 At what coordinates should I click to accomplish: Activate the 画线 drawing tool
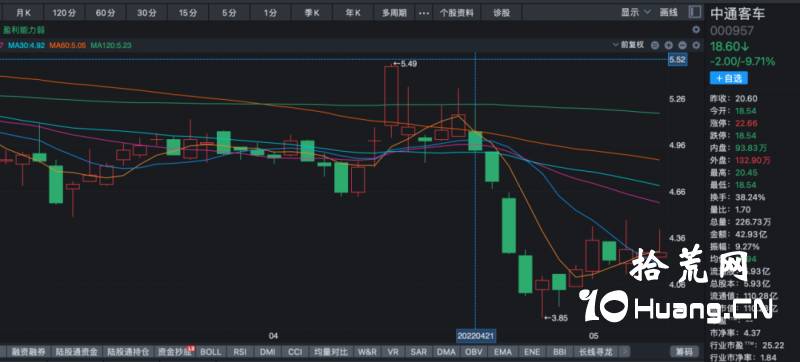(x=668, y=12)
